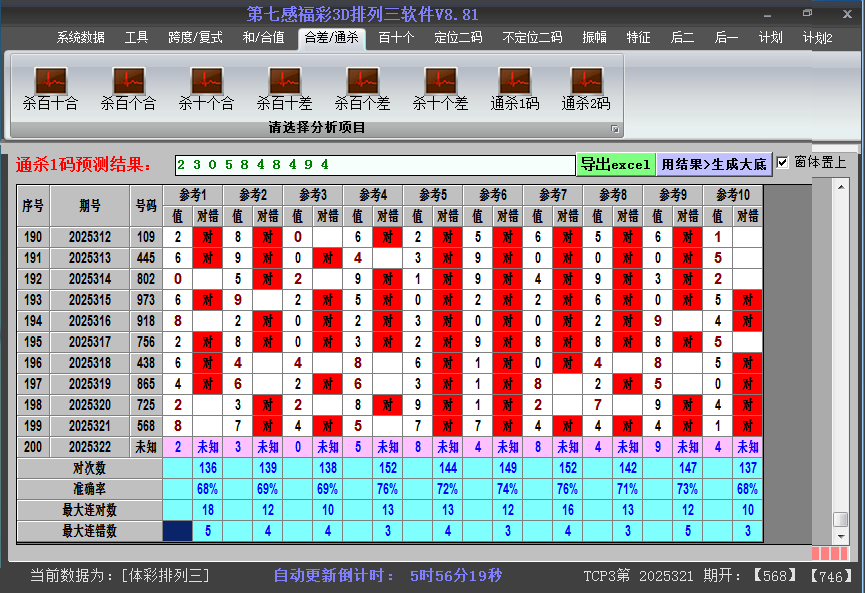Switch to the 振幅 tab
The height and width of the screenshot is (593, 865).
pyautogui.click(x=595, y=38)
